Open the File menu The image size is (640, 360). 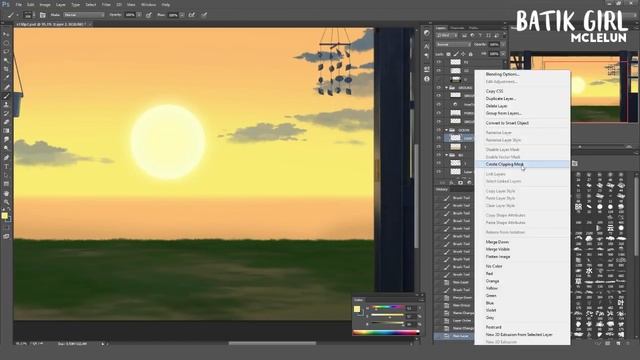[x=19, y=4]
